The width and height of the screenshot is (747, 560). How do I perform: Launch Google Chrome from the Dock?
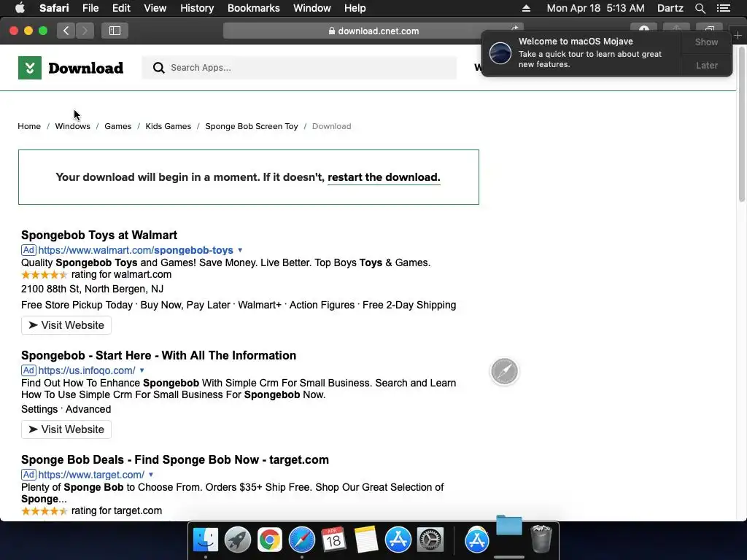(x=270, y=540)
